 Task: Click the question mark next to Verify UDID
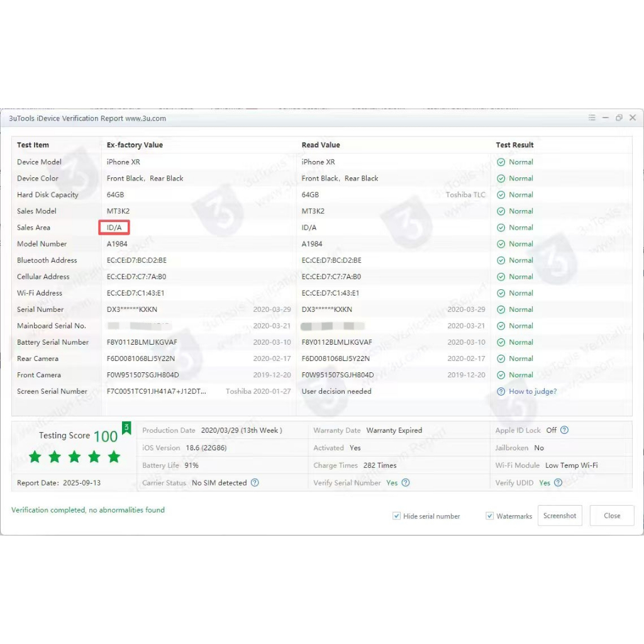(x=558, y=483)
